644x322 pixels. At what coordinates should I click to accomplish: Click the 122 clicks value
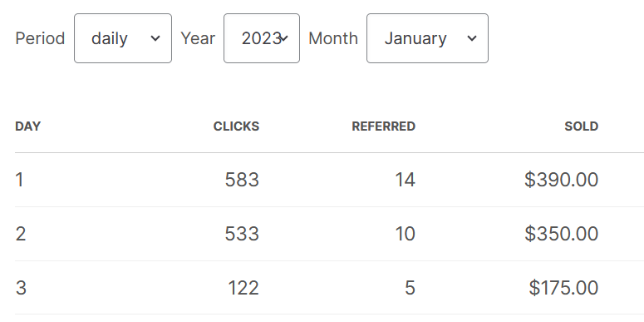(243, 287)
